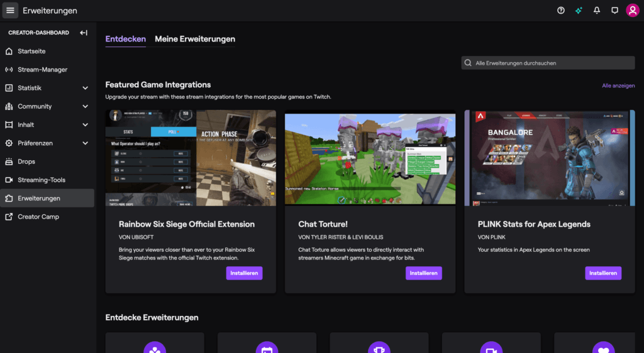This screenshot has width=644, height=353.
Task: Open the user profile avatar
Action: 632,11
